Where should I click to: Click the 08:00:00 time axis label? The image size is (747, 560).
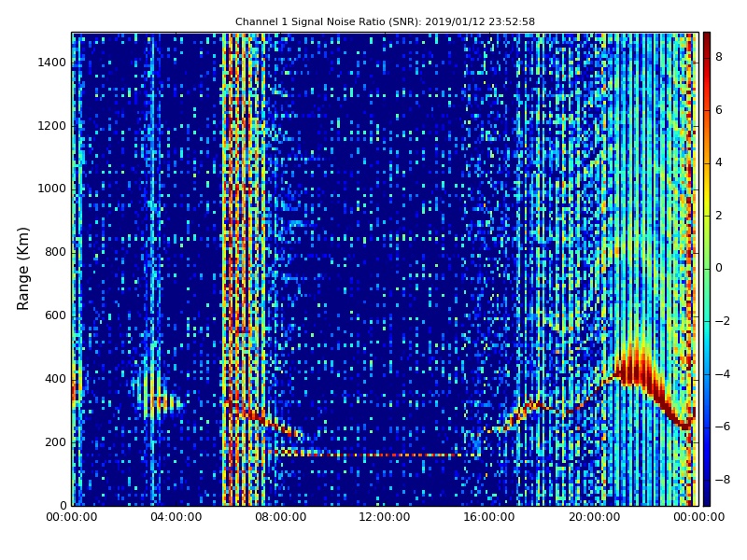(281, 517)
